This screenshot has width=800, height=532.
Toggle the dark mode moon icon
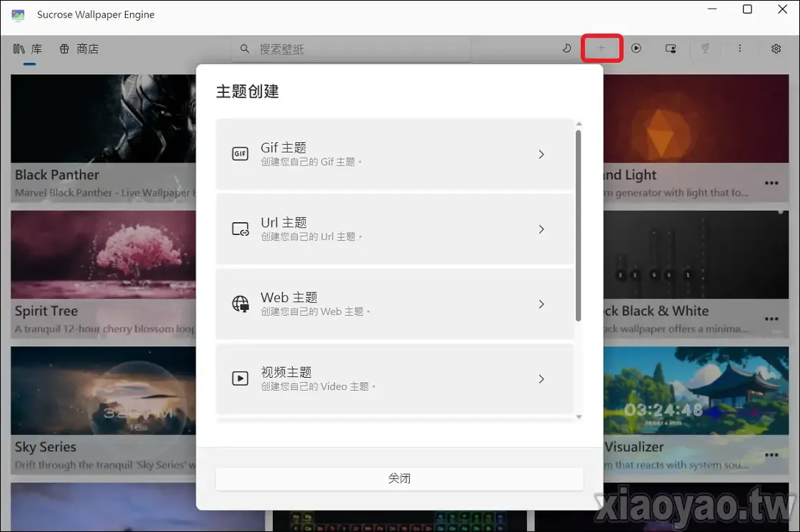pos(566,49)
